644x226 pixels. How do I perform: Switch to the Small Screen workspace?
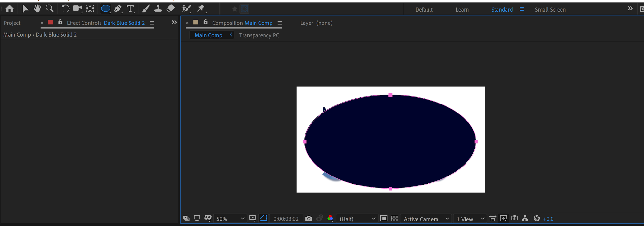[550, 10]
